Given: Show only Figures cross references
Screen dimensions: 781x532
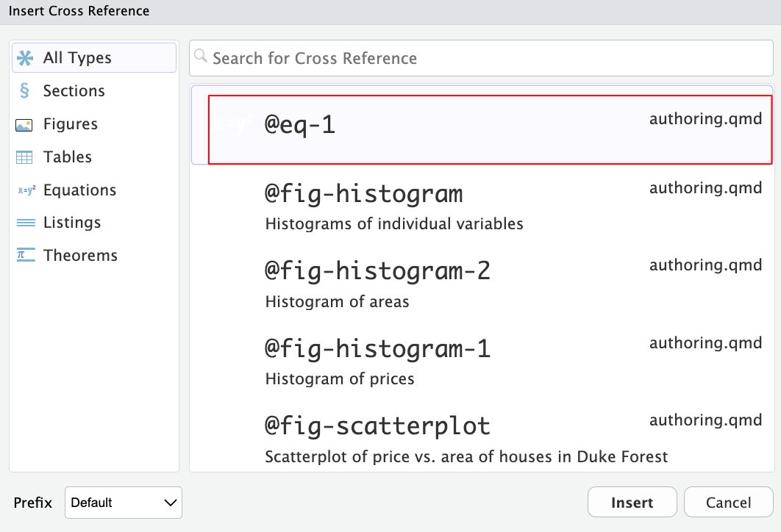Looking at the screenshot, I should (x=70, y=124).
